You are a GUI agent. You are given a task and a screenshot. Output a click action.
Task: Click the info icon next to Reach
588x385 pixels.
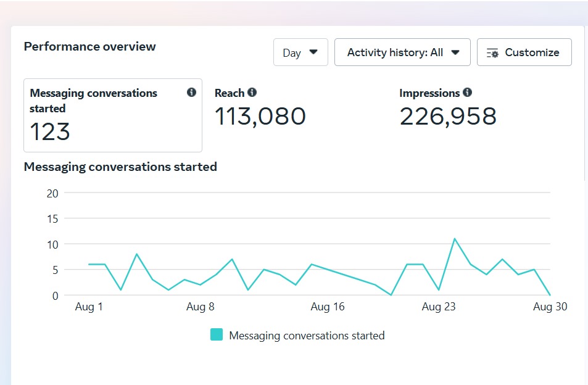point(252,93)
